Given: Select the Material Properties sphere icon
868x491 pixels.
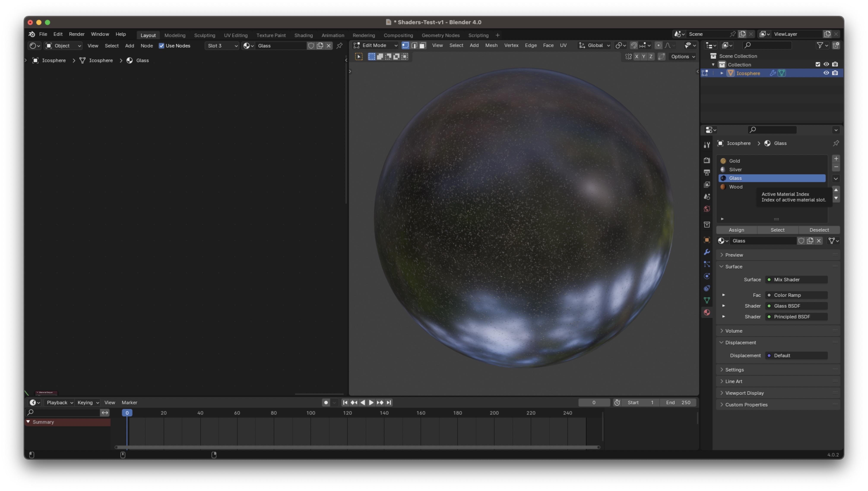Looking at the screenshot, I should 707,312.
